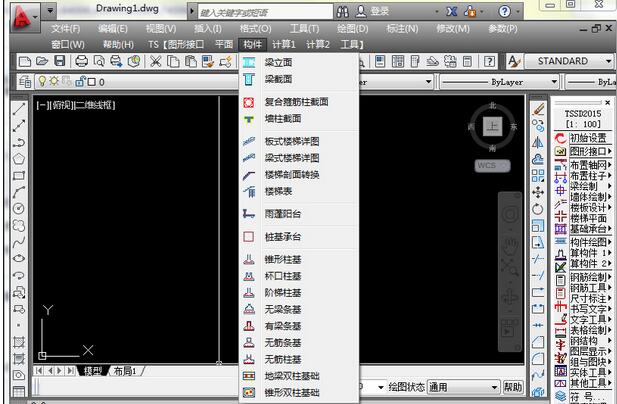Click the 帮助 button near the status bar
The width and height of the screenshot is (617, 404).
[513, 387]
